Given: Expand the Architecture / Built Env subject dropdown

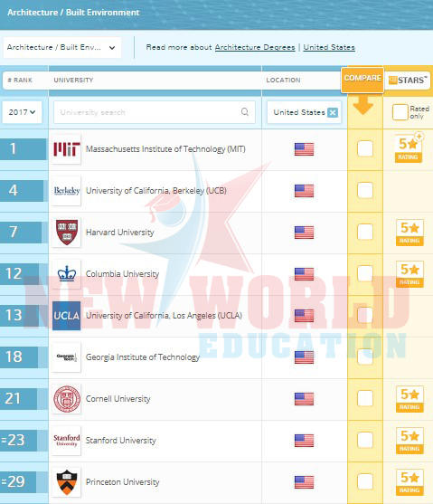Looking at the screenshot, I should pos(62,48).
